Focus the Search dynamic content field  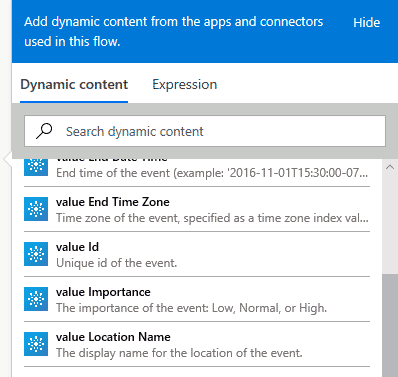(x=205, y=131)
